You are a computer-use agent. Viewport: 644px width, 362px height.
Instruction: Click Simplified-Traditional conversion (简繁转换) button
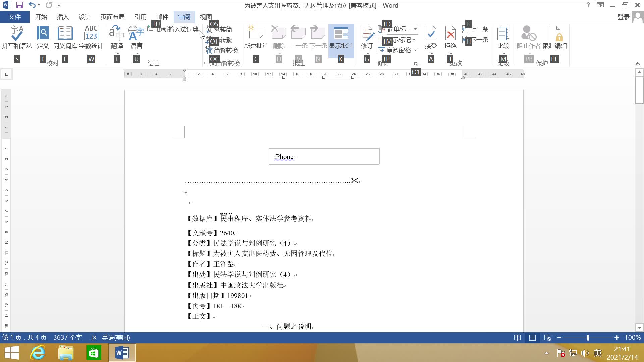tap(222, 50)
